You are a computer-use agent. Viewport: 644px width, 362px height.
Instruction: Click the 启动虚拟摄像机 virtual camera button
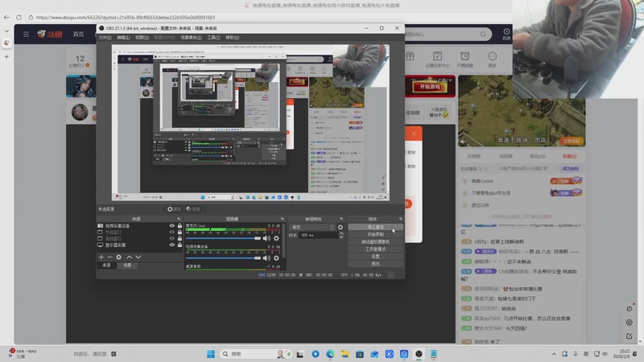[375, 242]
